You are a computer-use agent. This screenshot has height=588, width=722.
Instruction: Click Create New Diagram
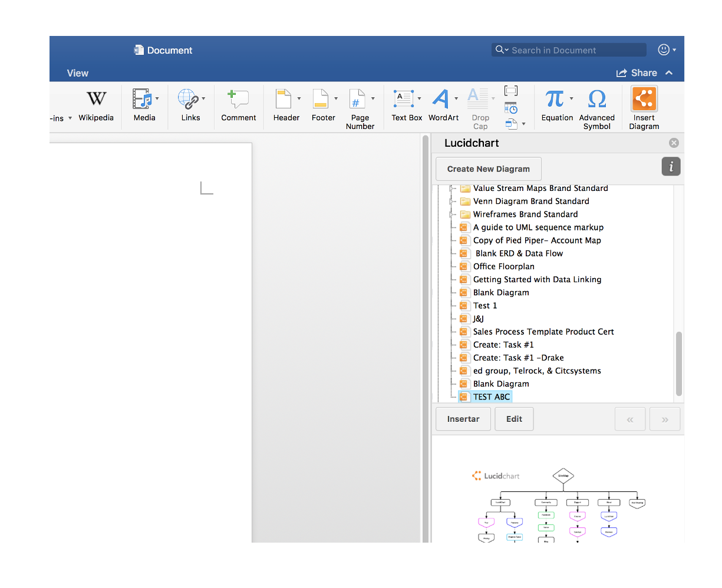pos(489,169)
